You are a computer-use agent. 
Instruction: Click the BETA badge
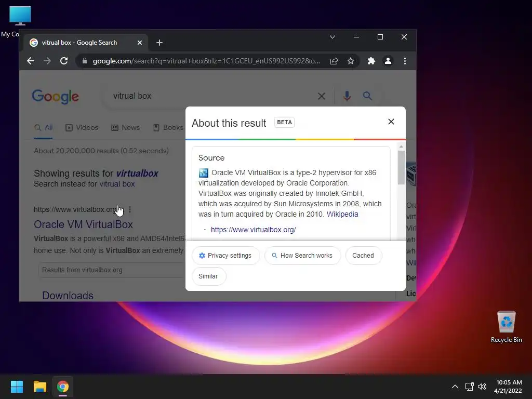[284, 122]
